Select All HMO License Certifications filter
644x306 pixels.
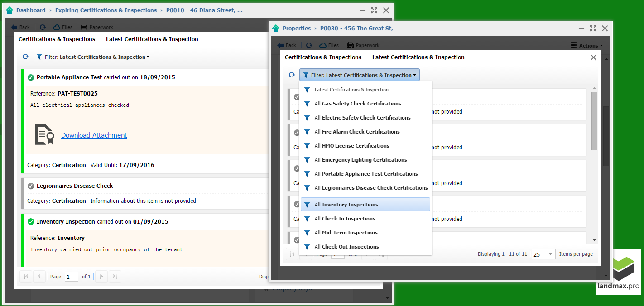click(x=351, y=146)
